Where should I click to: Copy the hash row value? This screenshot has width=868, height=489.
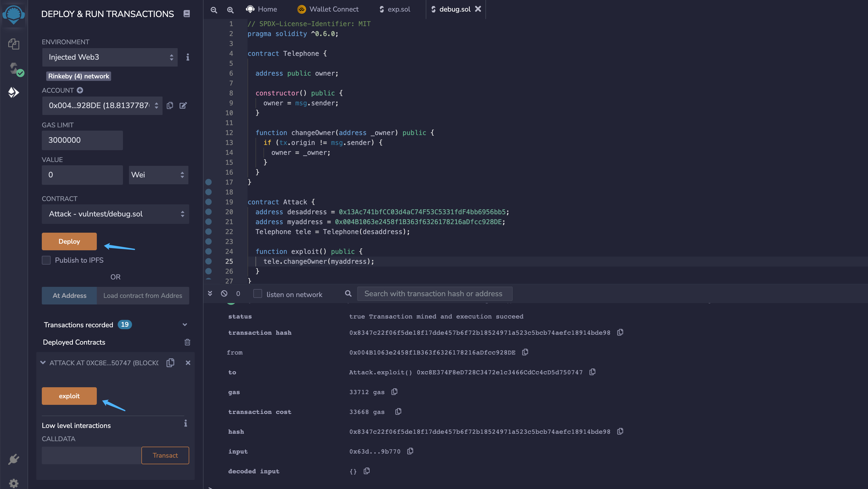pyautogui.click(x=620, y=431)
